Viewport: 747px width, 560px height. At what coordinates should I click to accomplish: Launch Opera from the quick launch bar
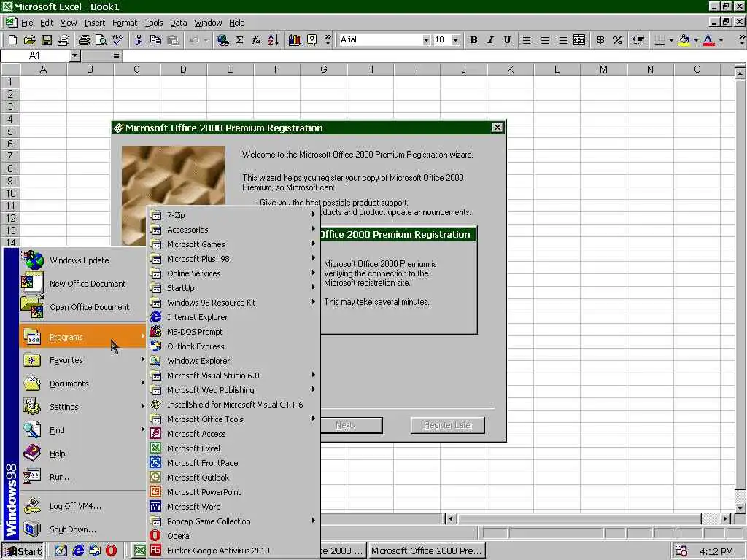(x=111, y=551)
